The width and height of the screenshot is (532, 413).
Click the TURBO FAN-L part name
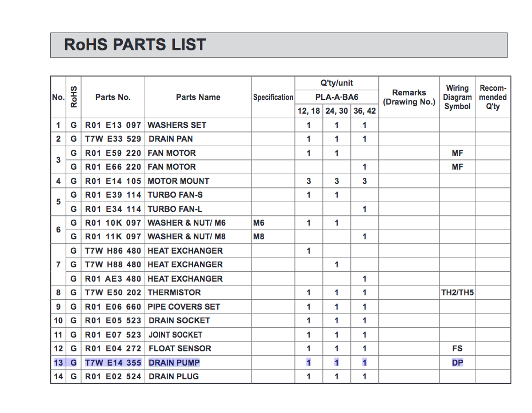tap(175, 209)
